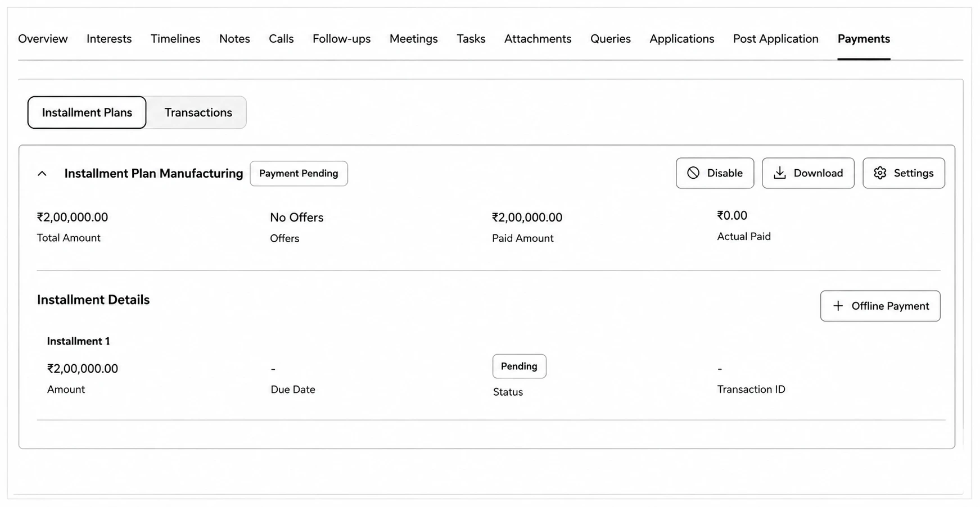The image size is (980, 507).
Task: Go to the Timelines tab
Action: point(175,39)
